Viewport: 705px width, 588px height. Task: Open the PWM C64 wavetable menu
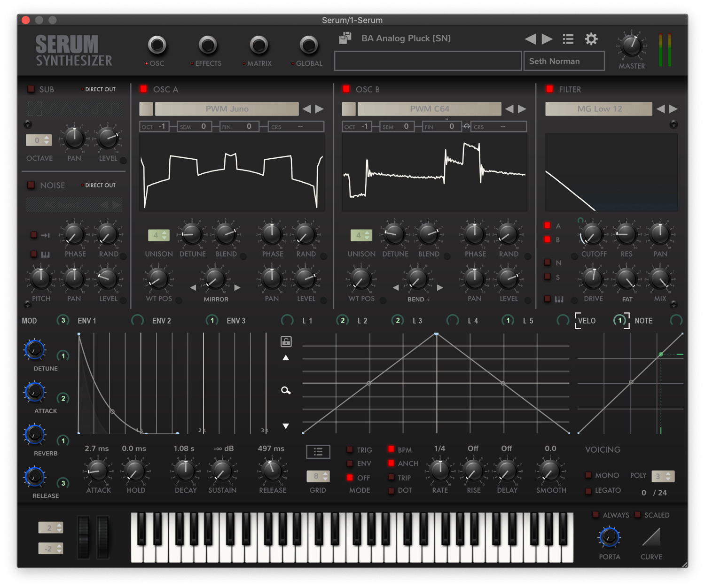[430, 109]
